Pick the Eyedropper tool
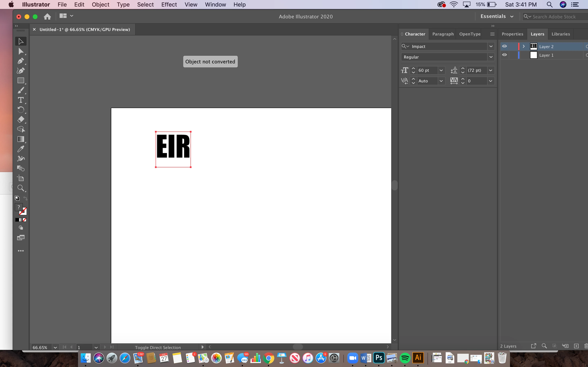The width and height of the screenshot is (588, 367). click(x=21, y=149)
